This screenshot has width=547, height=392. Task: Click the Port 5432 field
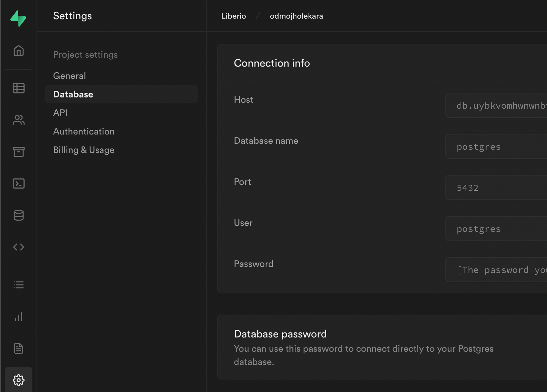pyautogui.click(x=496, y=188)
